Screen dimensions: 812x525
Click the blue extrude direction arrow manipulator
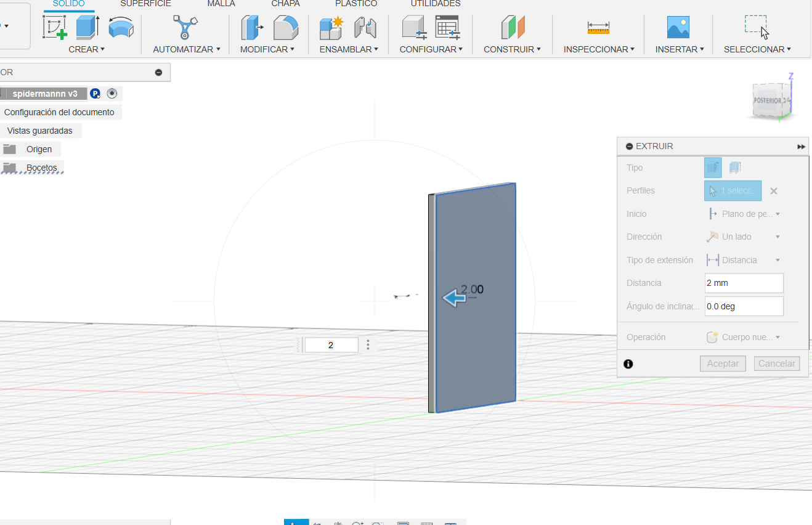[455, 299]
